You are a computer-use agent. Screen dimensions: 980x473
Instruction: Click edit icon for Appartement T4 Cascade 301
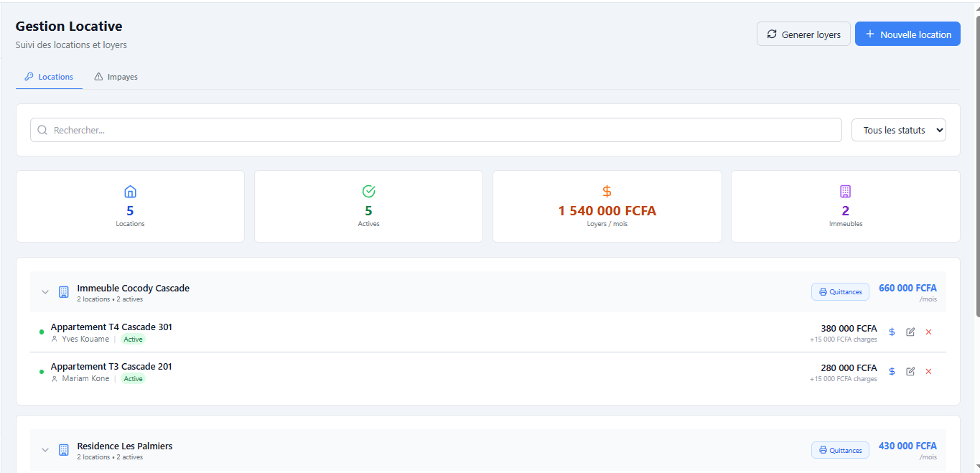tap(910, 332)
